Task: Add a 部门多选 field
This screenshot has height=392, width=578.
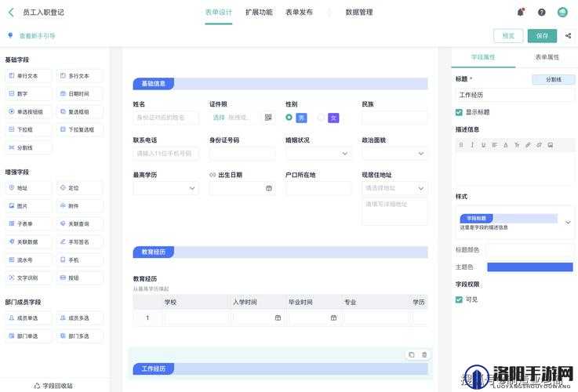Action: pos(80,336)
